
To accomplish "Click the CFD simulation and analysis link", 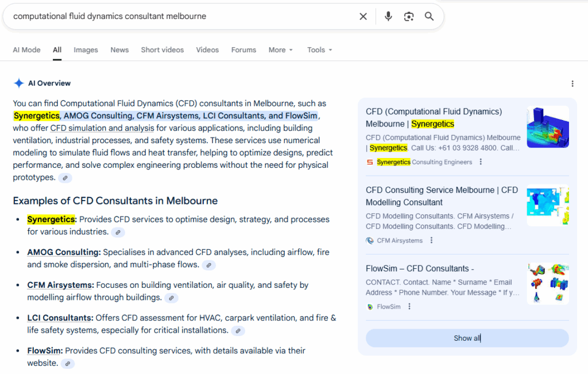I will pyautogui.click(x=102, y=128).
